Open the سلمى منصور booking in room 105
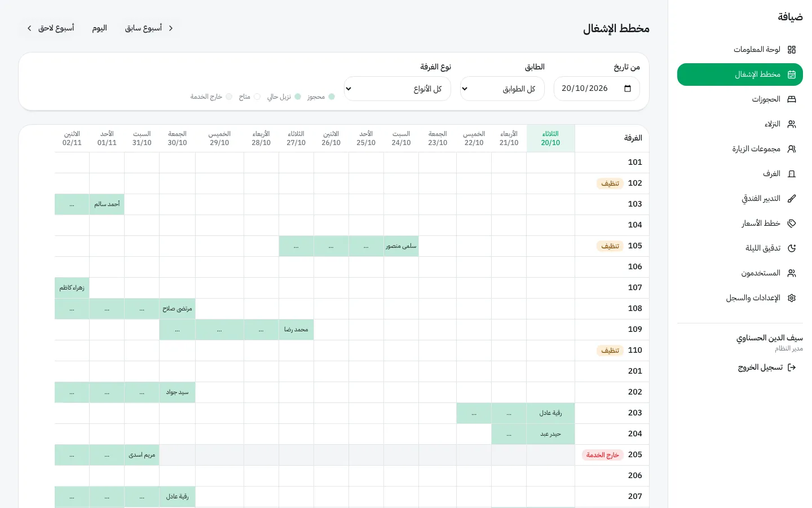Viewport: 812px width, 508px height. pos(401,246)
